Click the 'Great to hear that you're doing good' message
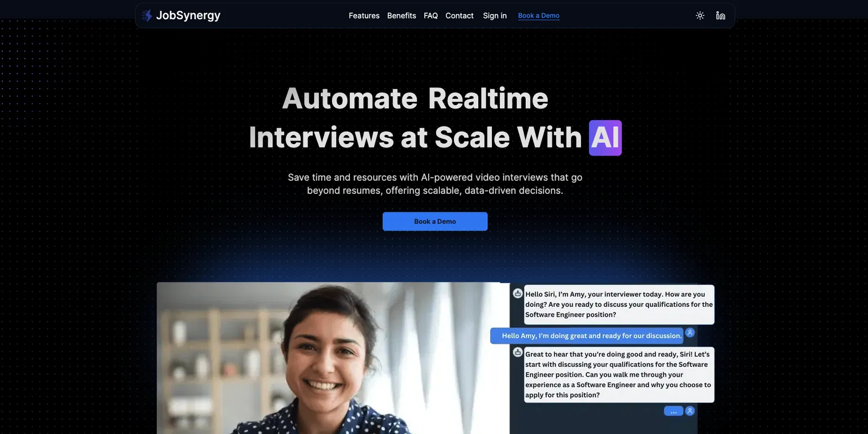 click(x=619, y=375)
